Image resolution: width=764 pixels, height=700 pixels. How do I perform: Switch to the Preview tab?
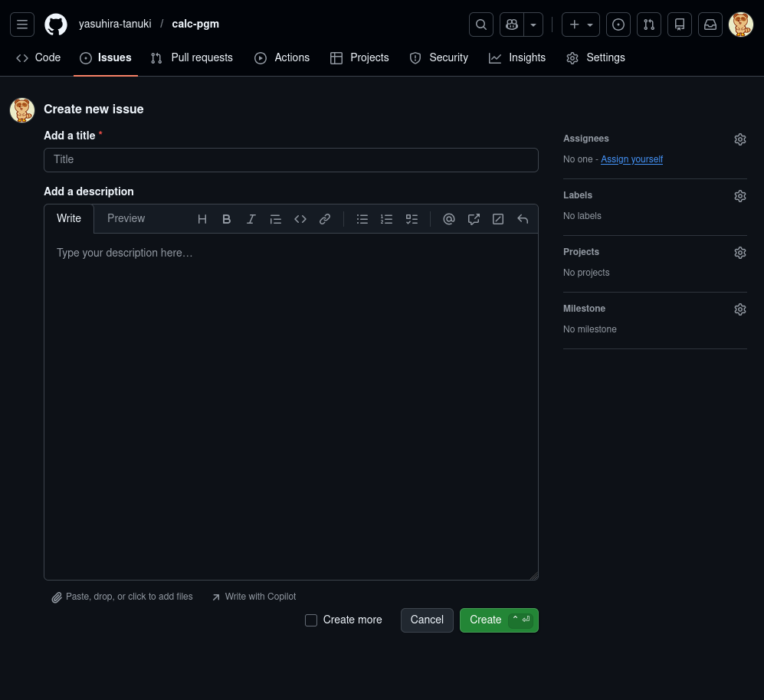pos(126,218)
